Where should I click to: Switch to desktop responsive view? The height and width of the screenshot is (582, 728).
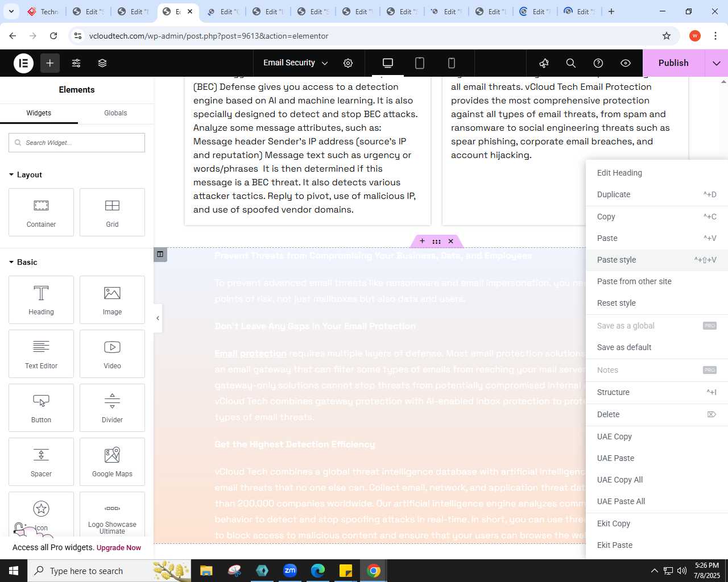point(388,63)
